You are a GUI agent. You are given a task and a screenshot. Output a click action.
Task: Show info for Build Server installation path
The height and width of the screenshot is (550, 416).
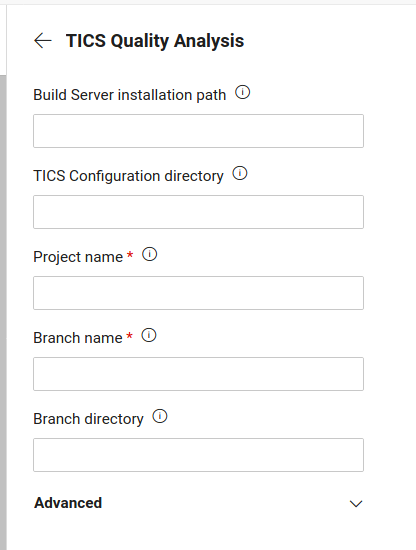pos(242,93)
